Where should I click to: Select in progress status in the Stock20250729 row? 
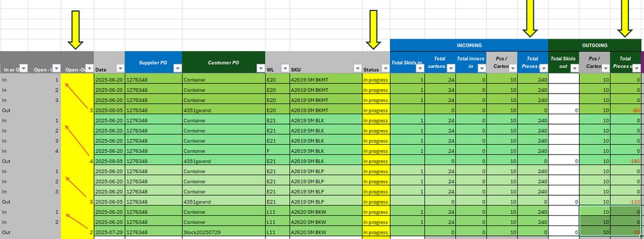[376, 233]
